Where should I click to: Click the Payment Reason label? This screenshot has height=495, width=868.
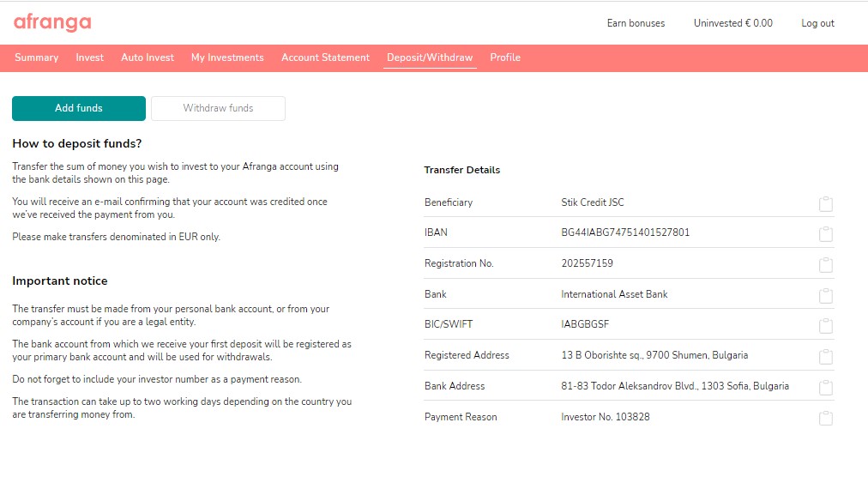point(461,418)
